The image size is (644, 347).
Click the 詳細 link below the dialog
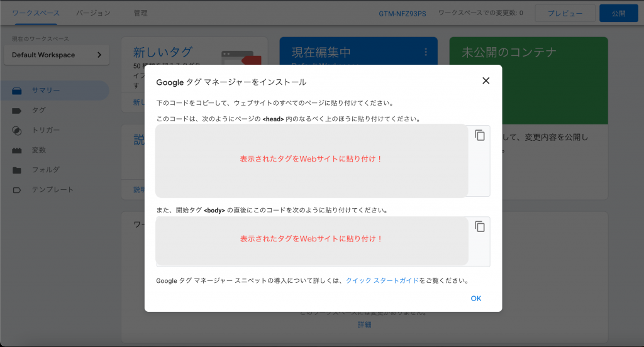pos(364,324)
